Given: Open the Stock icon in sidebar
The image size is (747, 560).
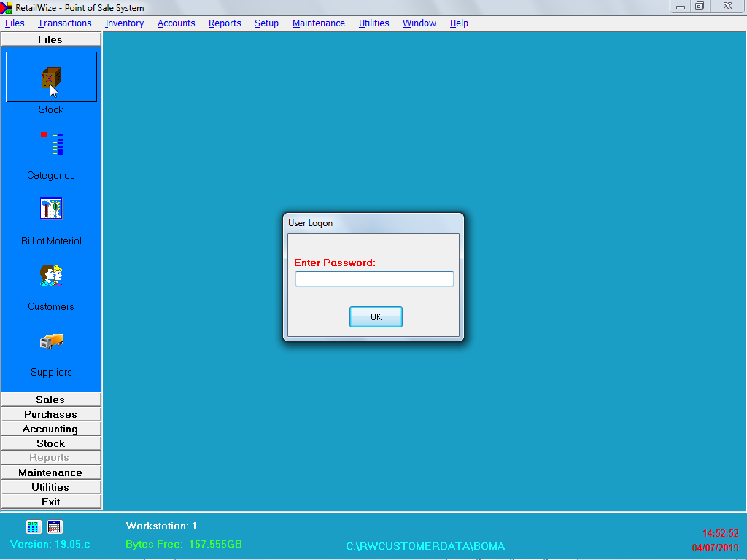Looking at the screenshot, I should click(x=51, y=77).
